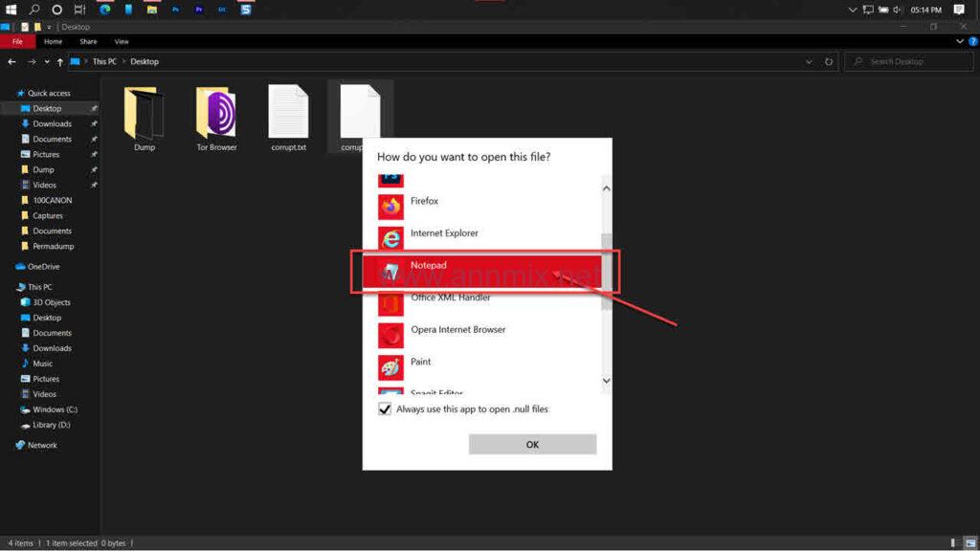Pick Notepad to open the file

coord(429,266)
